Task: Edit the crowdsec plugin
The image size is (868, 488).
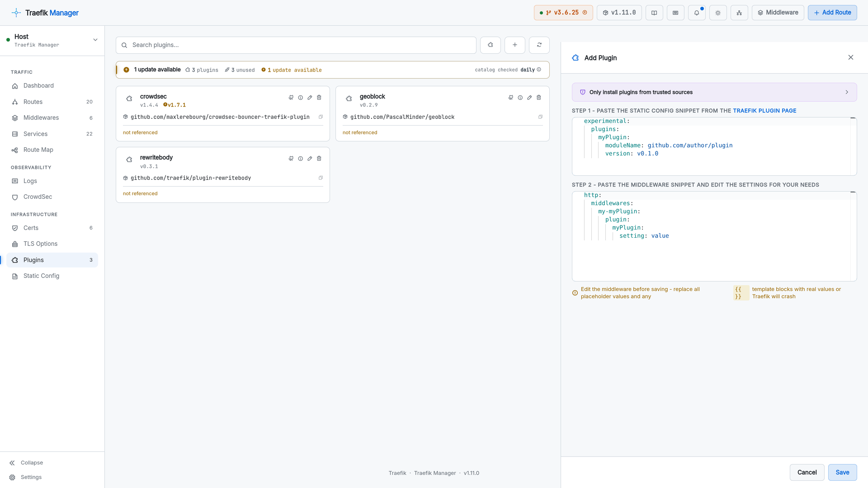Action: [x=310, y=98]
